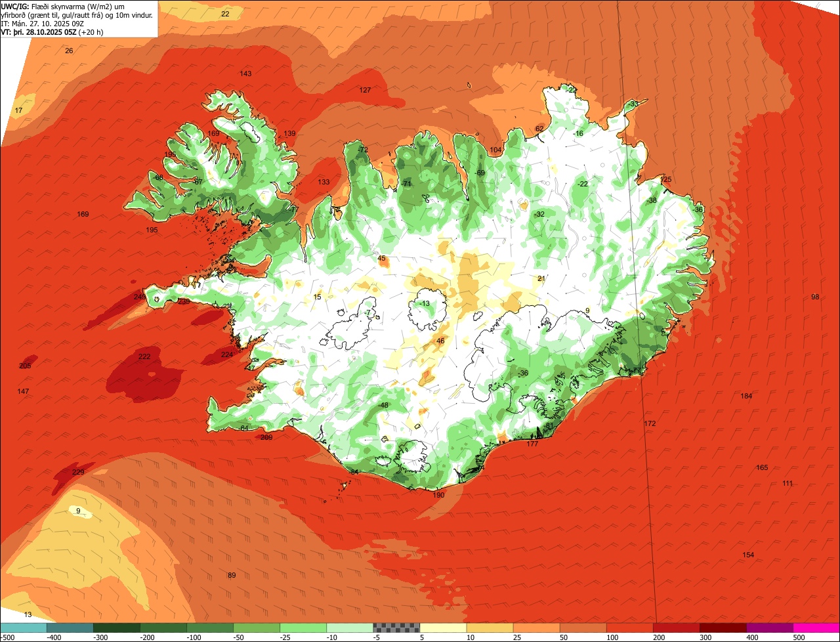Screen dimensions: 840x642
Task: Click the map value '147' at west edge
Action: [x=23, y=391]
